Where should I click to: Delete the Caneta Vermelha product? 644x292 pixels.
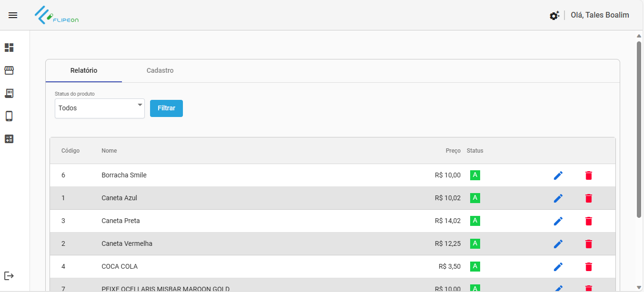[x=589, y=244]
